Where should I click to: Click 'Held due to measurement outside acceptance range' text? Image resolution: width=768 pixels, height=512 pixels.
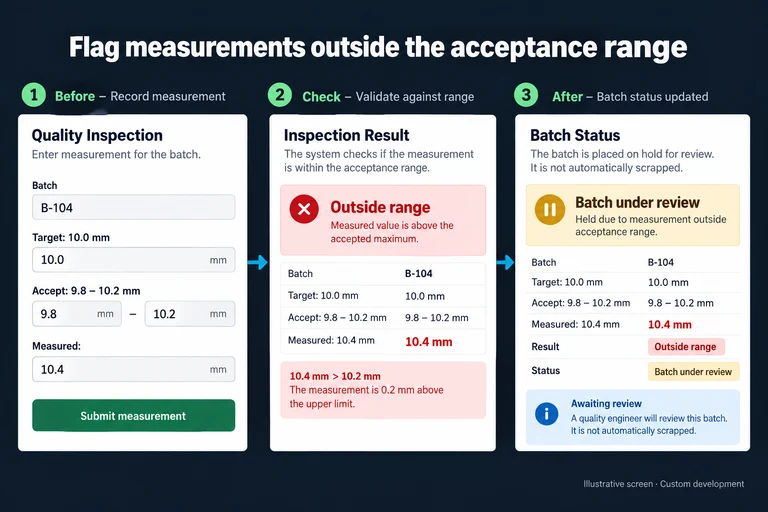point(650,225)
